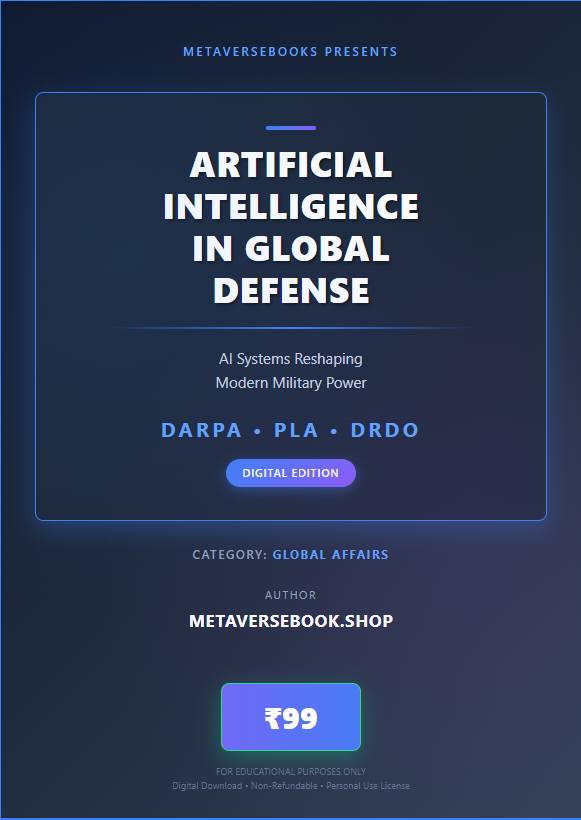Open the METAVERSEBOOK.SHOP author name
581x820 pixels.
point(291,621)
